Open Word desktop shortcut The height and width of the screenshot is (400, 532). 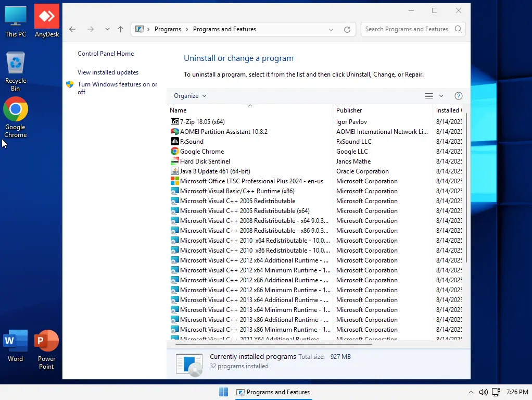[x=15, y=346]
